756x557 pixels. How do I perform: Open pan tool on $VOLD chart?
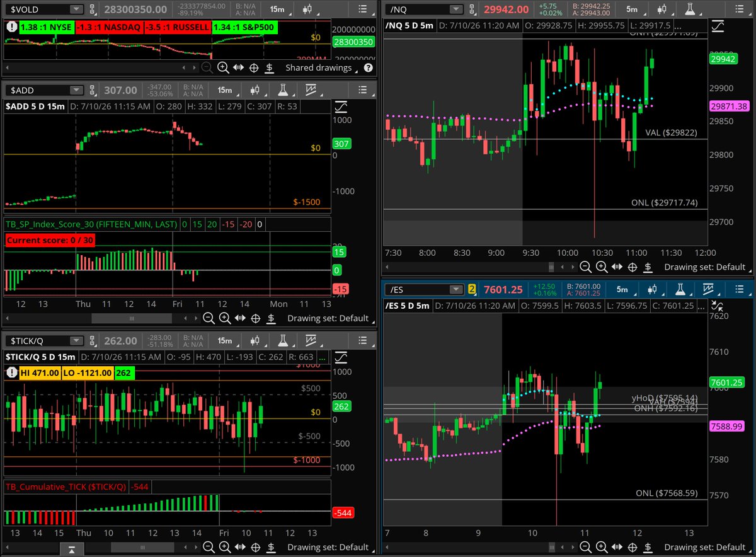(x=239, y=67)
